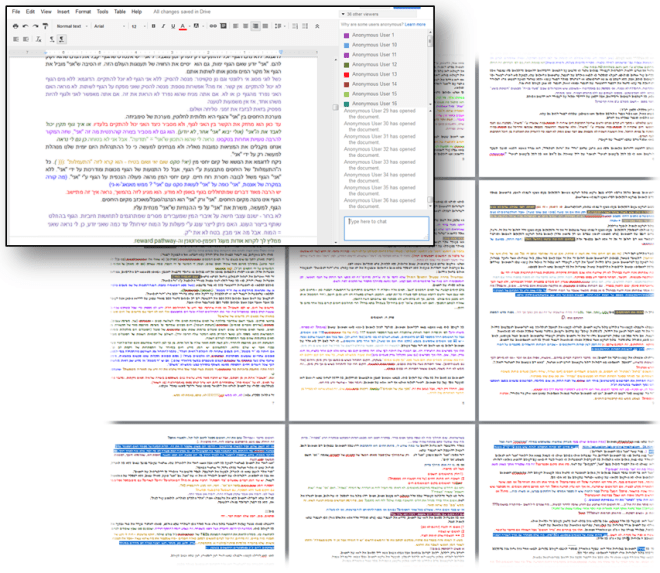660x573 pixels.
Task: Click the Undo arrow icon
Action: [x=27, y=25]
